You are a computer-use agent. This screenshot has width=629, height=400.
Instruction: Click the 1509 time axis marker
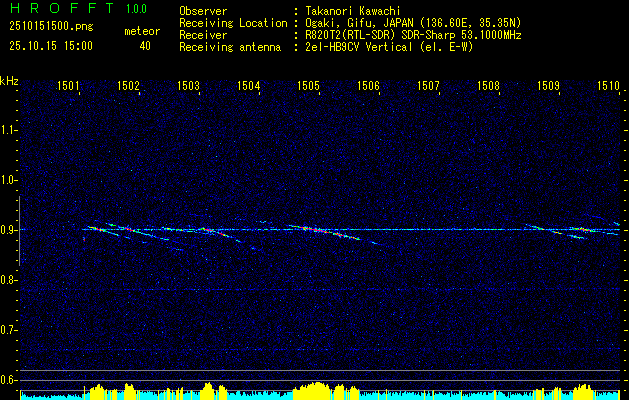click(548, 85)
